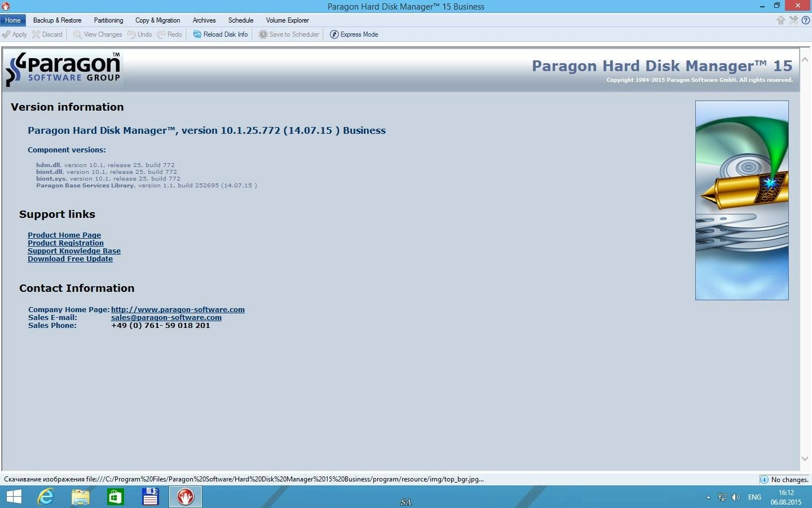
Task: Click the status bar file path text
Action: point(244,479)
